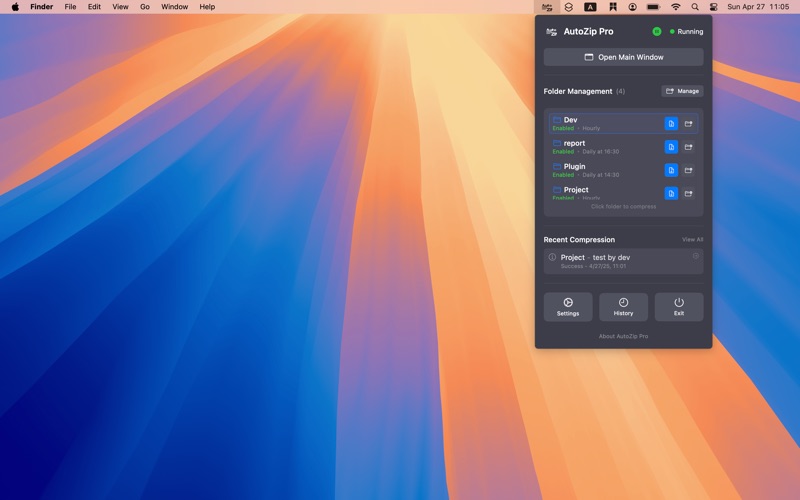Select the Project folder in Folder Management
Image resolution: width=800 pixels, height=500 pixels.
pyautogui.click(x=576, y=190)
